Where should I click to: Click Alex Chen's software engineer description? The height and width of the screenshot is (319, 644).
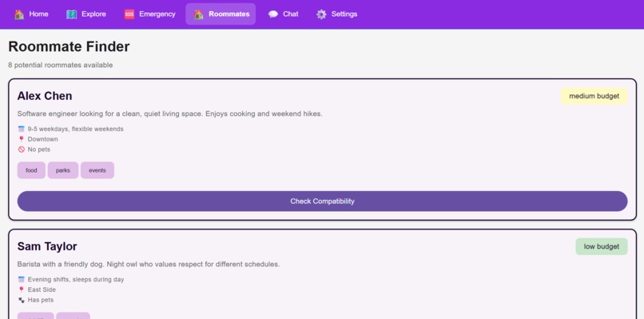pyautogui.click(x=170, y=114)
